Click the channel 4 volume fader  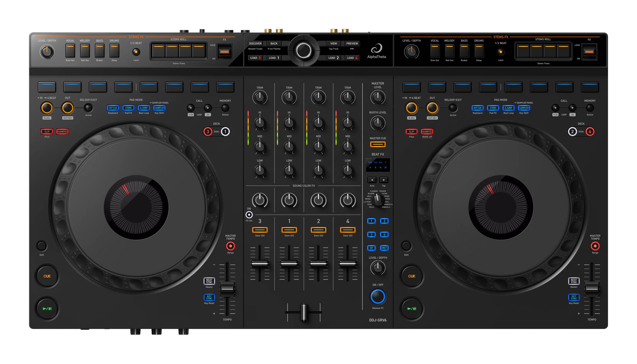[348, 263]
